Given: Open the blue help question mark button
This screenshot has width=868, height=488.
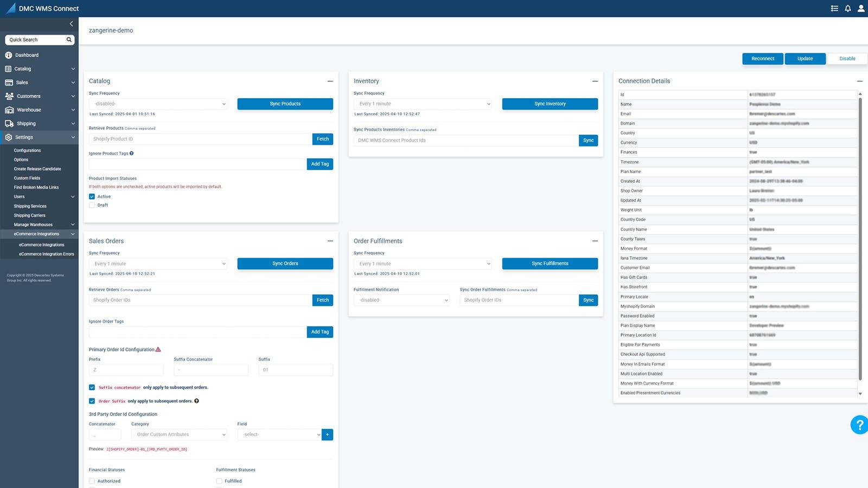Looking at the screenshot, I should [859, 425].
